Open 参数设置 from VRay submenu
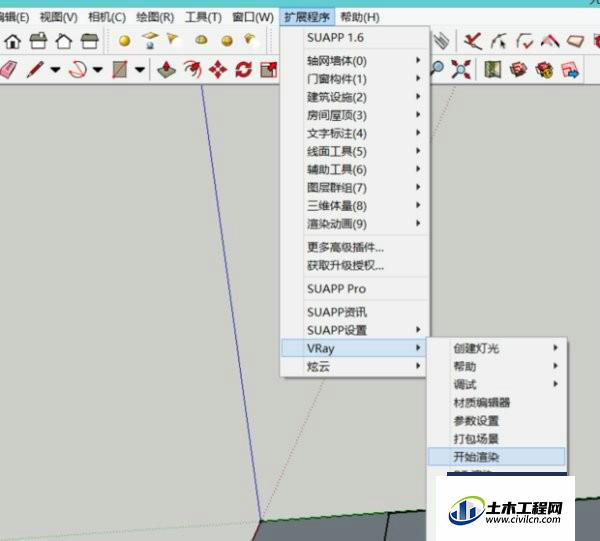The image size is (600, 541). 496,420
